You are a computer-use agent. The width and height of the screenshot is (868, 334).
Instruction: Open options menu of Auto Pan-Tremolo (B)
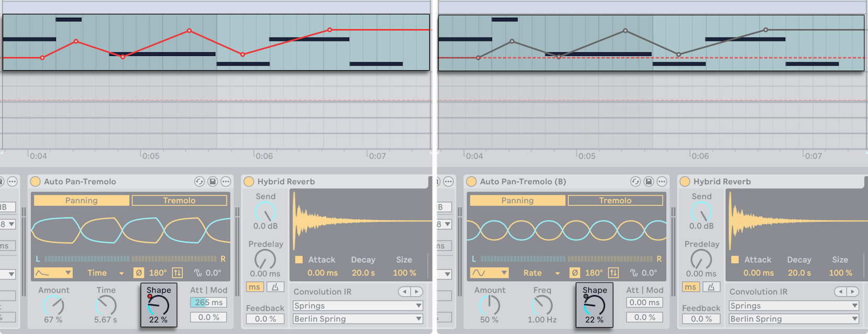tap(661, 182)
